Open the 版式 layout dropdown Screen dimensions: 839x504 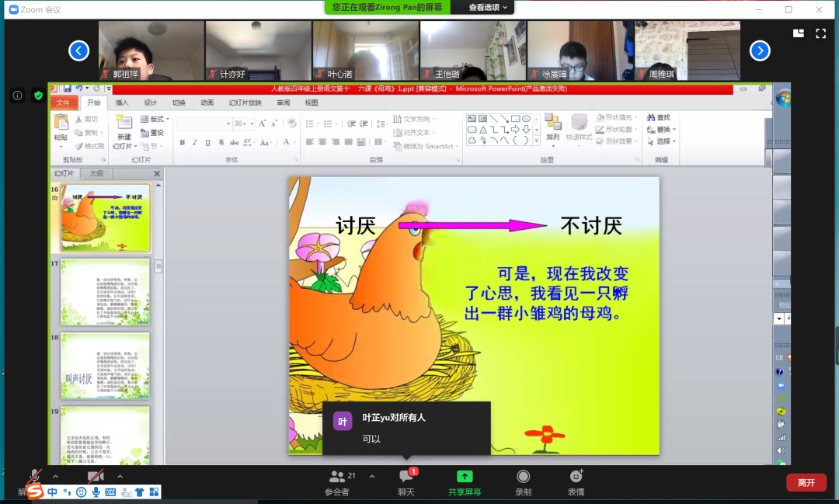(155, 119)
